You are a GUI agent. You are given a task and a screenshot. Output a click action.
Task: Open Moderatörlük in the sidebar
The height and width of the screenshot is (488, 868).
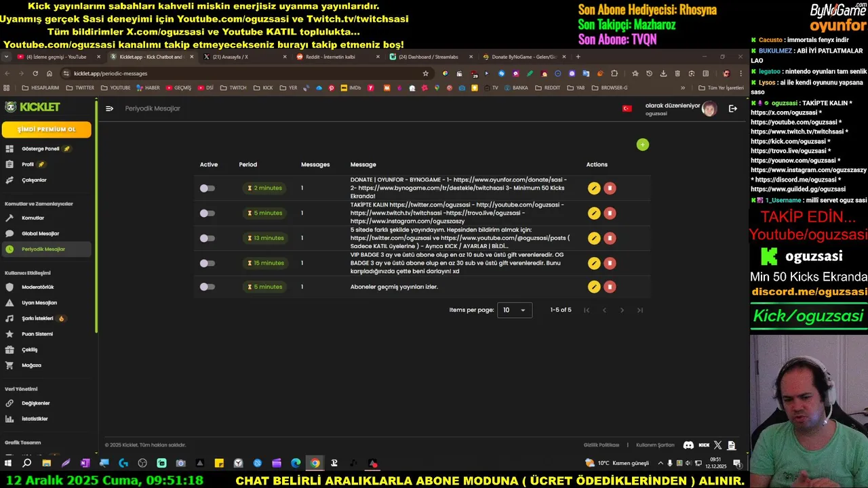pyautogui.click(x=46, y=287)
